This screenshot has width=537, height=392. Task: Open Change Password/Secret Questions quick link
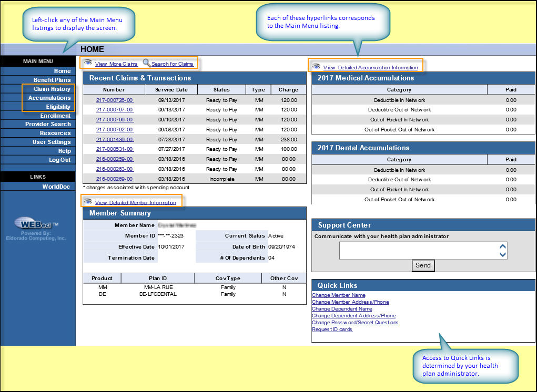pyautogui.click(x=355, y=323)
